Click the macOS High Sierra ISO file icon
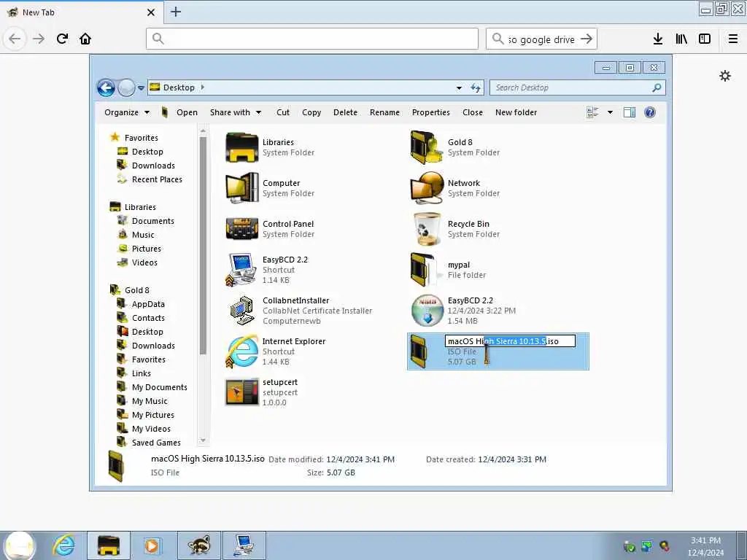Image resolution: width=747 pixels, height=560 pixels. 419,351
